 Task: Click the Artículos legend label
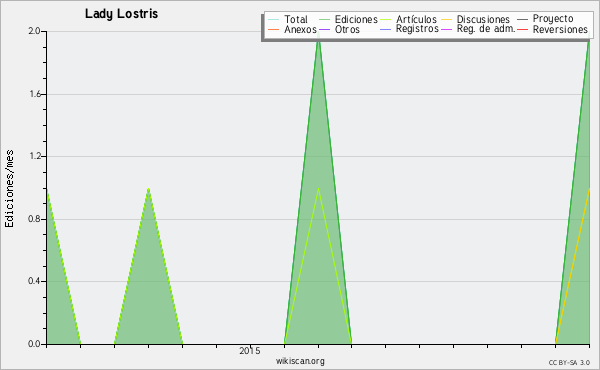[x=416, y=19]
